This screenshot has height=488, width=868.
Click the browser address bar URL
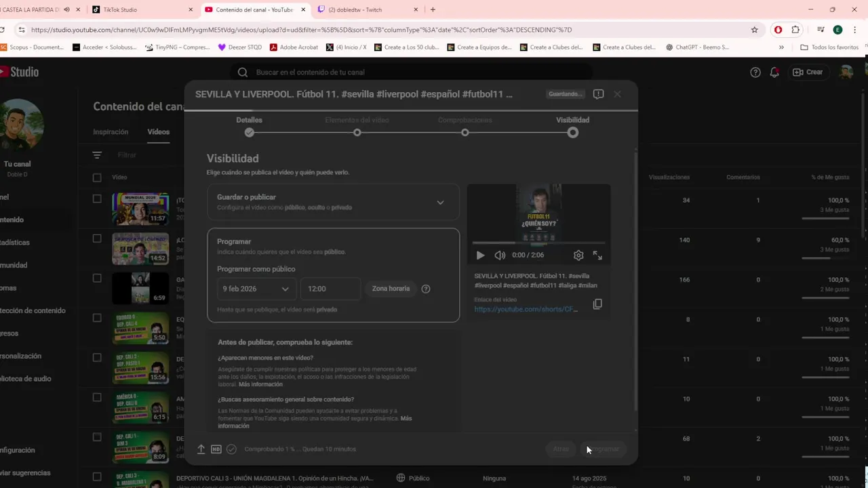click(302, 30)
